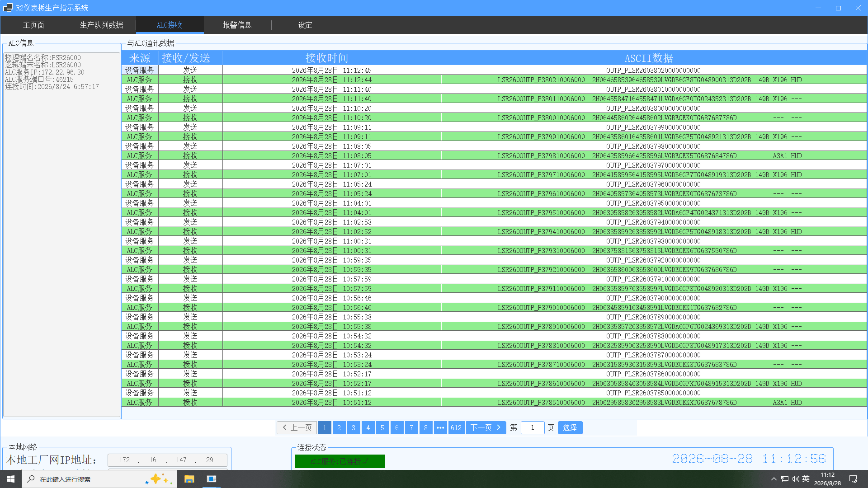The width and height of the screenshot is (868, 488).
Task: Click ASCII data containing P378510006000
Action: coord(654,402)
